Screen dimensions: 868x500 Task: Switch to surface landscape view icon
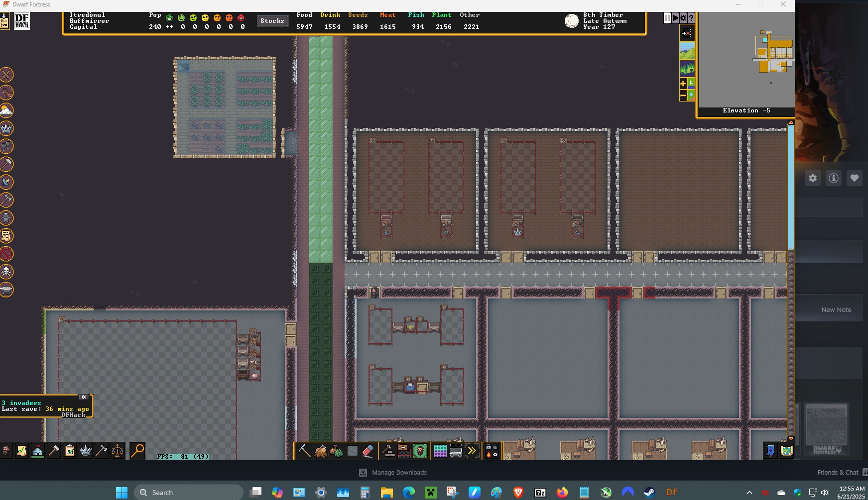pos(687,51)
